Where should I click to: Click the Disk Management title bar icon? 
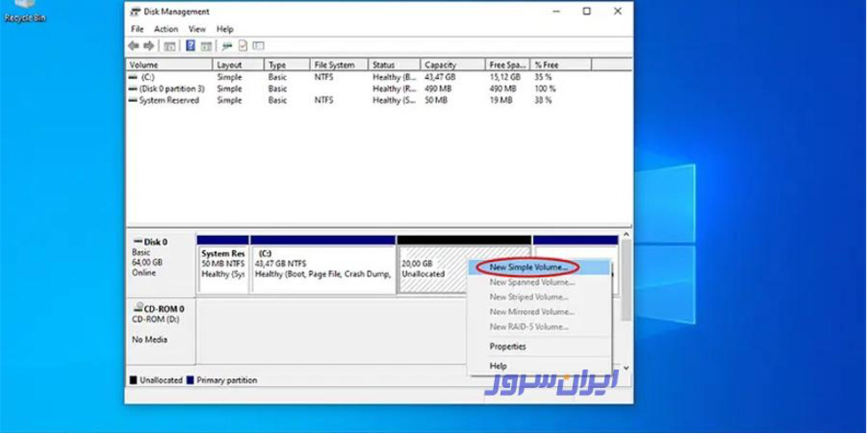tap(135, 12)
